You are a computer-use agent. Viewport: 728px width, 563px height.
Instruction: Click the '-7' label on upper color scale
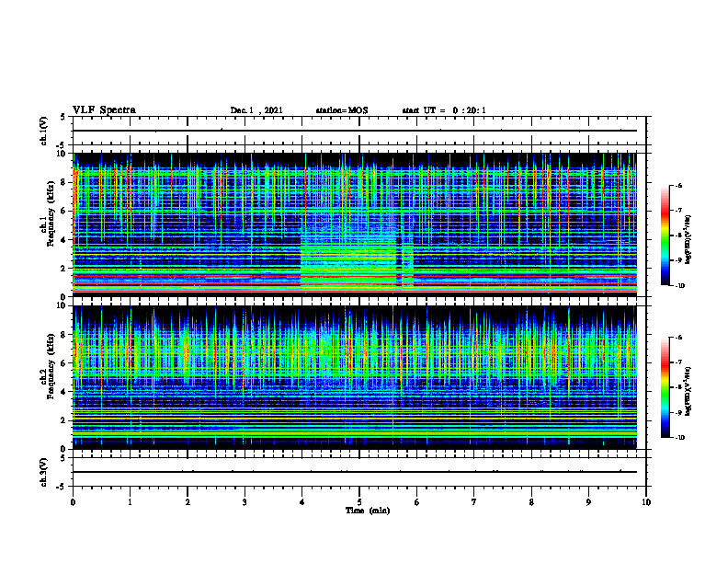[x=677, y=211]
